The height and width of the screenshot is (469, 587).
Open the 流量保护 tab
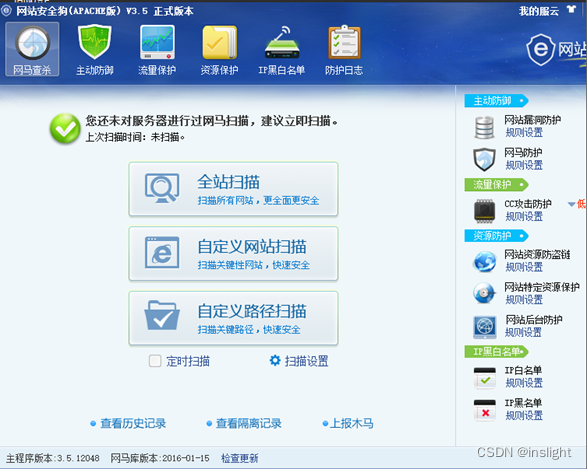click(157, 49)
